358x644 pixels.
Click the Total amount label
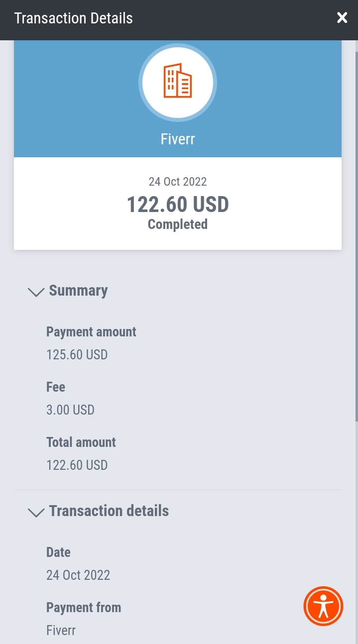pos(81,442)
